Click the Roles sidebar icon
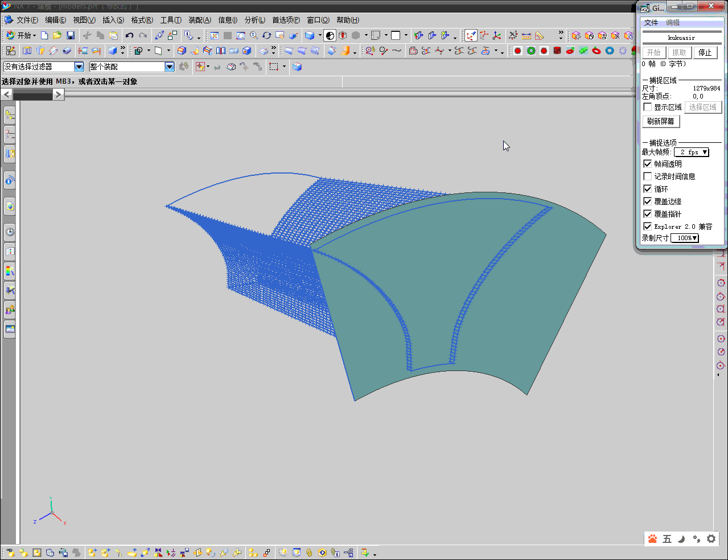 pyautogui.click(x=10, y=310)
